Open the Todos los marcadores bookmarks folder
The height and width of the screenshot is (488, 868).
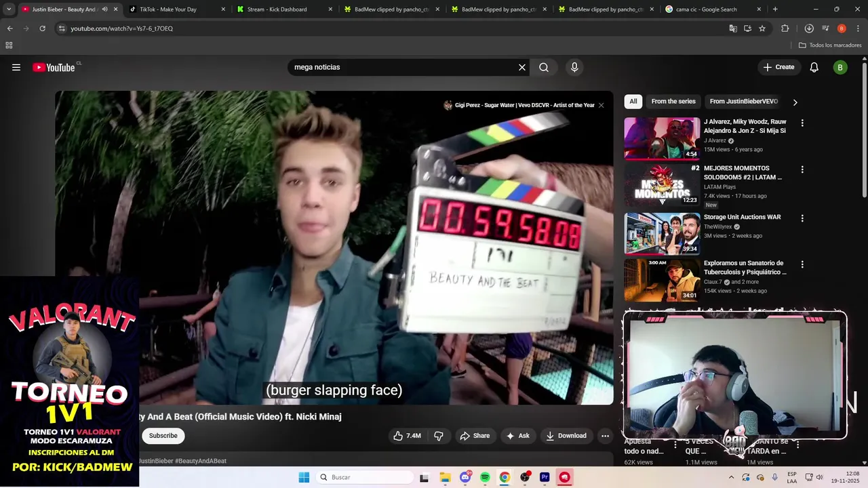(830, 45)
